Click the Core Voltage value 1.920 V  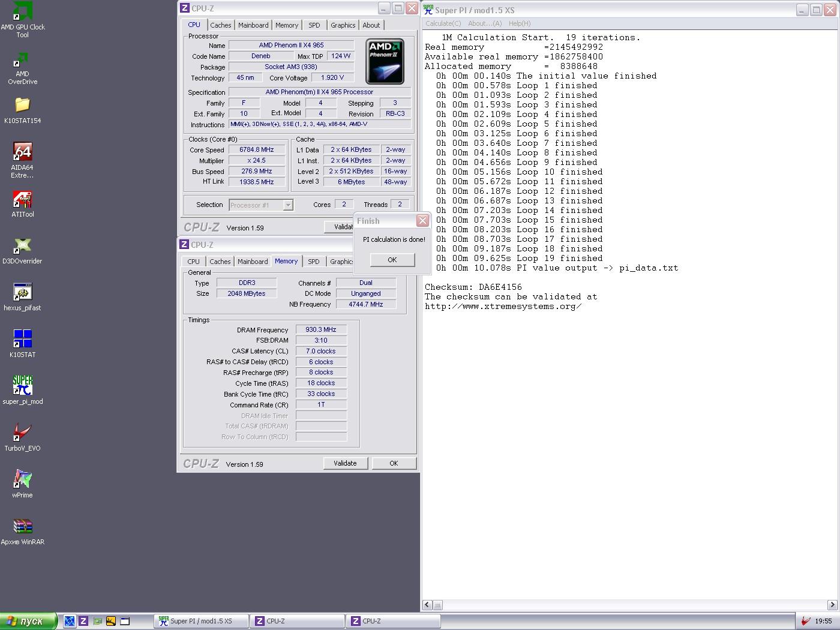(x=332, y=78)
